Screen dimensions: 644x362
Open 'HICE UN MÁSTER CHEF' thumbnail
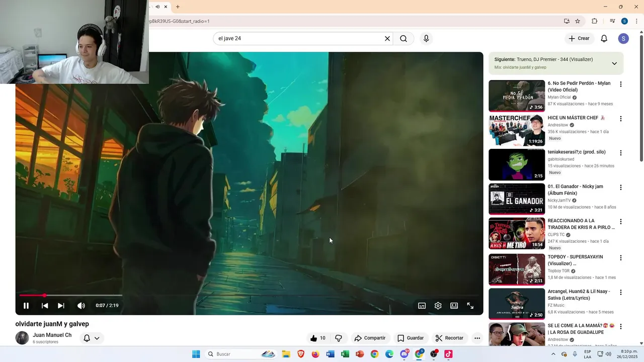[x=517, y=130]
